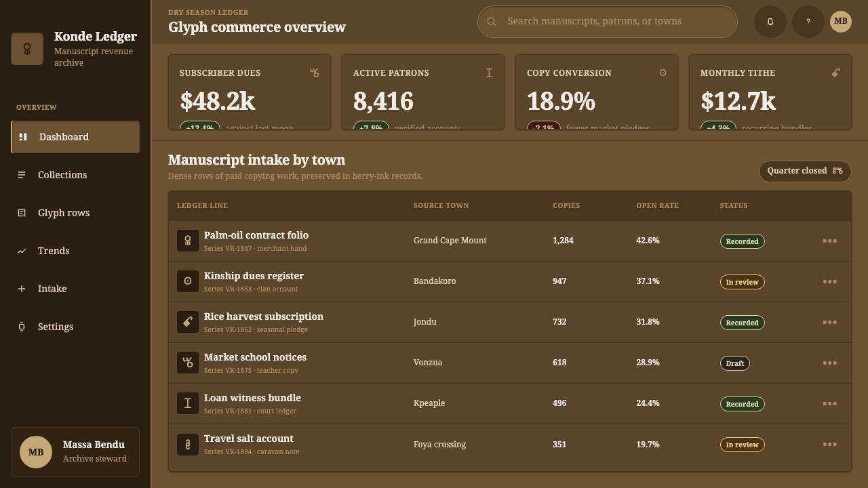Click the Palm-oil contract folio row icon
Screen dimensions: 868x488
click(188, 241)
